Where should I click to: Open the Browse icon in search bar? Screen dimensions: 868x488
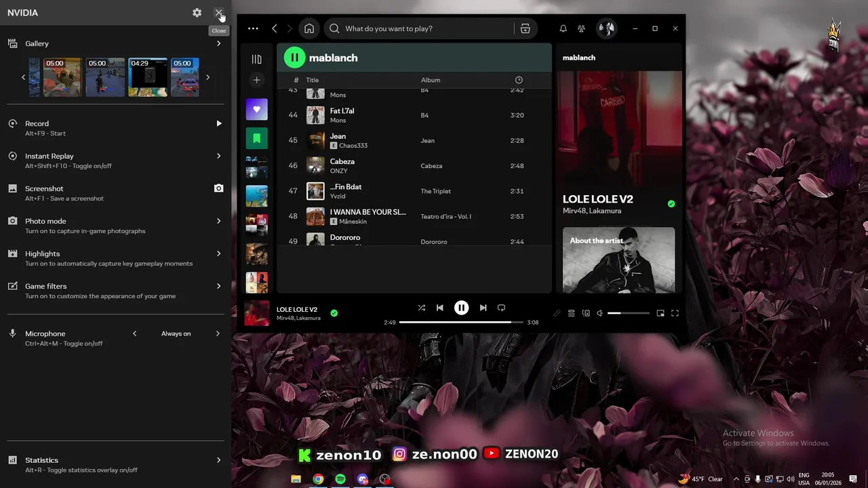click(x=525, y=28)
